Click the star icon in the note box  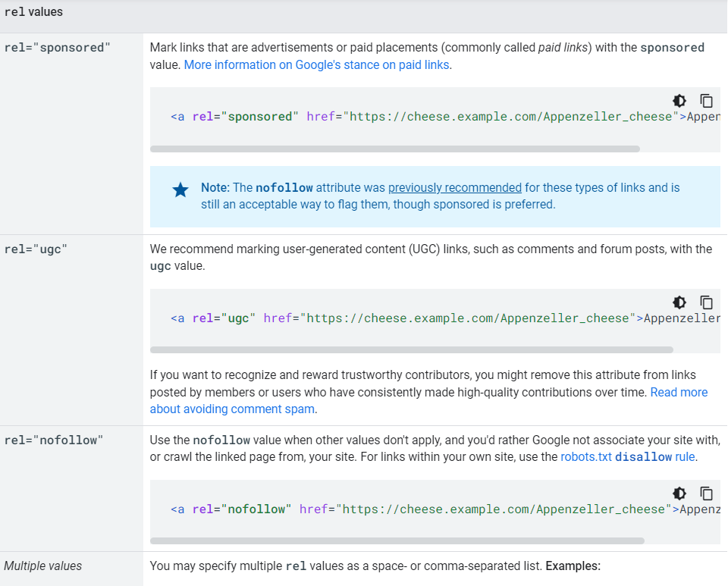pos(180,190)
